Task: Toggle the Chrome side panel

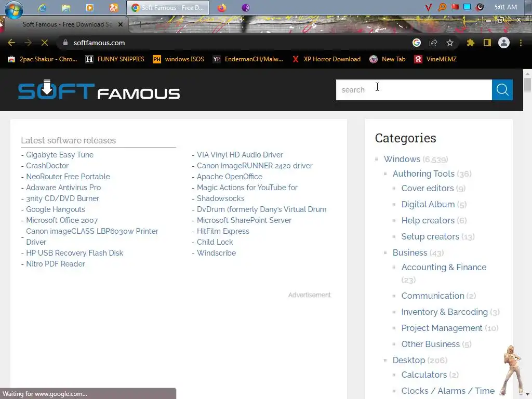Action: (487, 43)
